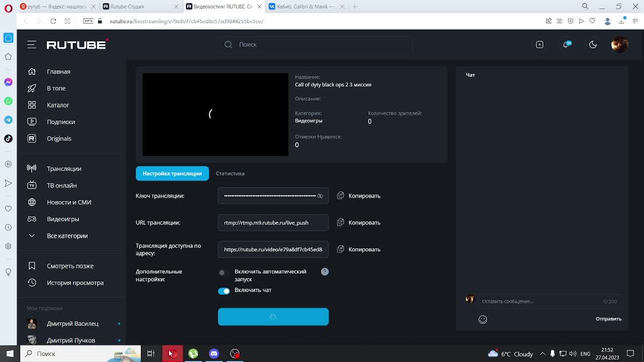The width and height of the screenshot is (644, 362).
Task: Copy the stream key
Action: pos(359,196)
